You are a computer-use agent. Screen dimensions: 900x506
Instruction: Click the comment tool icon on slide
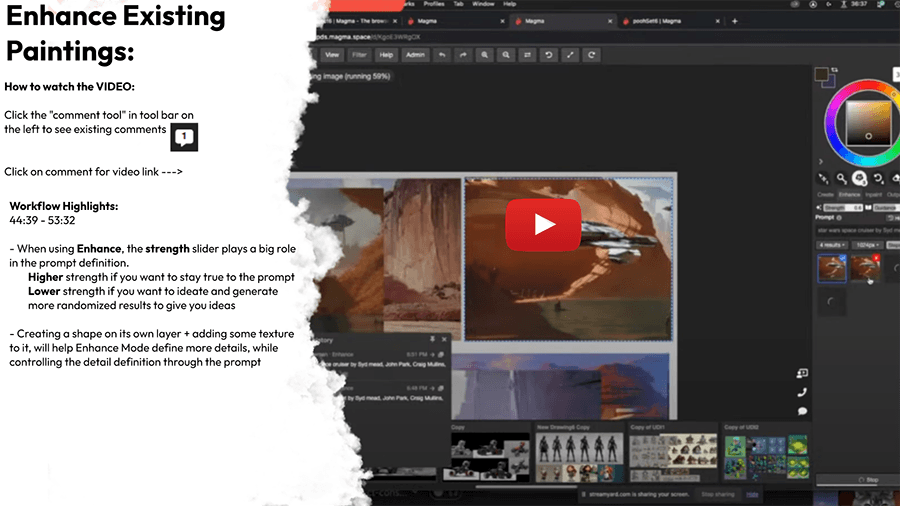(184, 138)
